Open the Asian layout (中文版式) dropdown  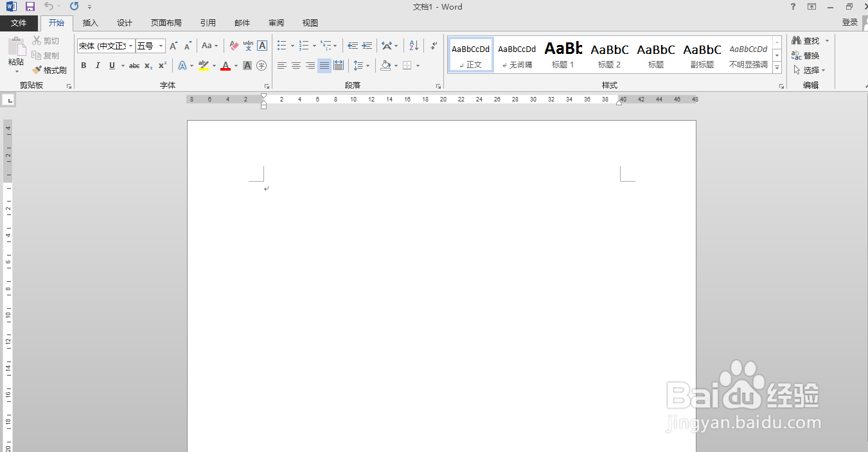[389, 46]
